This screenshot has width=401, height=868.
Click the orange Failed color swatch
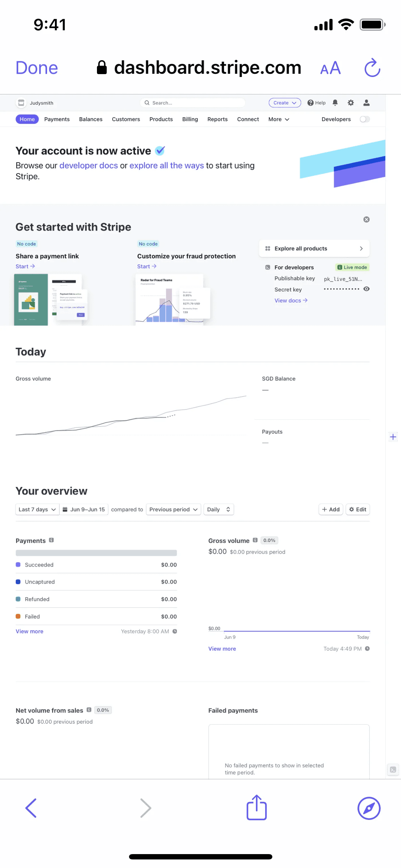pos(18,616)
